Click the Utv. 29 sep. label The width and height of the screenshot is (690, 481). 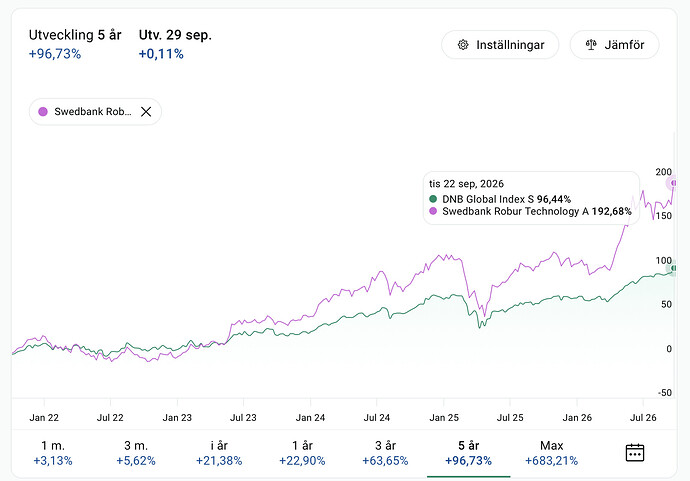click(x=175, y=35)
